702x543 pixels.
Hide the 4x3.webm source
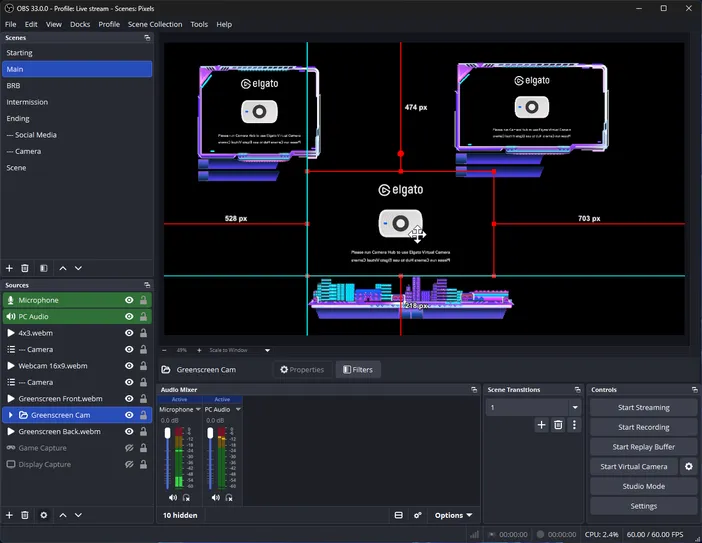(x=129, y=333)
